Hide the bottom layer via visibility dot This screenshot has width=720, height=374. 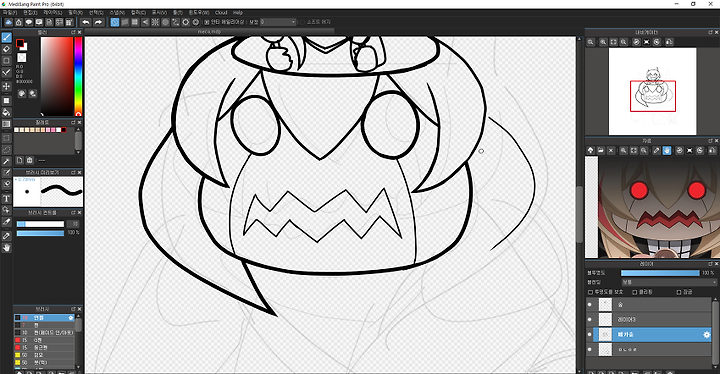click(x=590, y=350)
